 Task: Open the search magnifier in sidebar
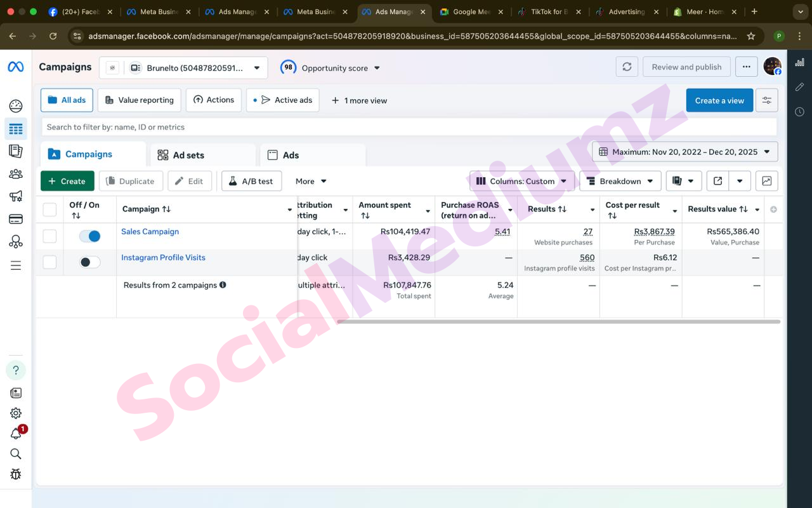coord(16,453)
